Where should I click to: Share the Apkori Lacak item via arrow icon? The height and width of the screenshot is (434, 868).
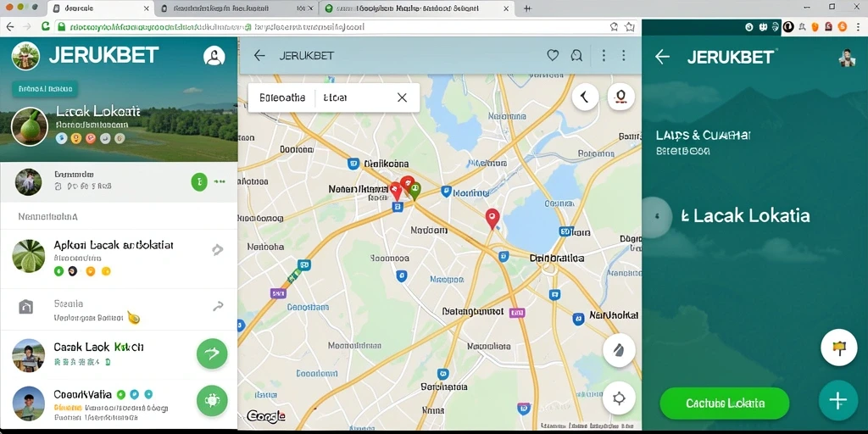pos(218,250)
